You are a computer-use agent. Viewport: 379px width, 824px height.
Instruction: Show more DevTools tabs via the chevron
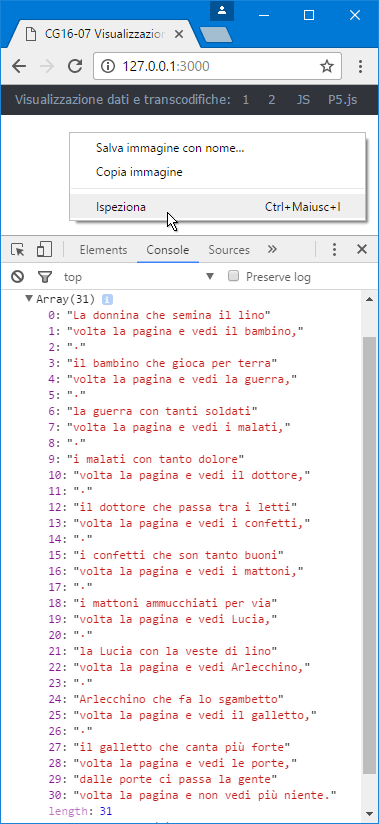[x=272, y=249]
